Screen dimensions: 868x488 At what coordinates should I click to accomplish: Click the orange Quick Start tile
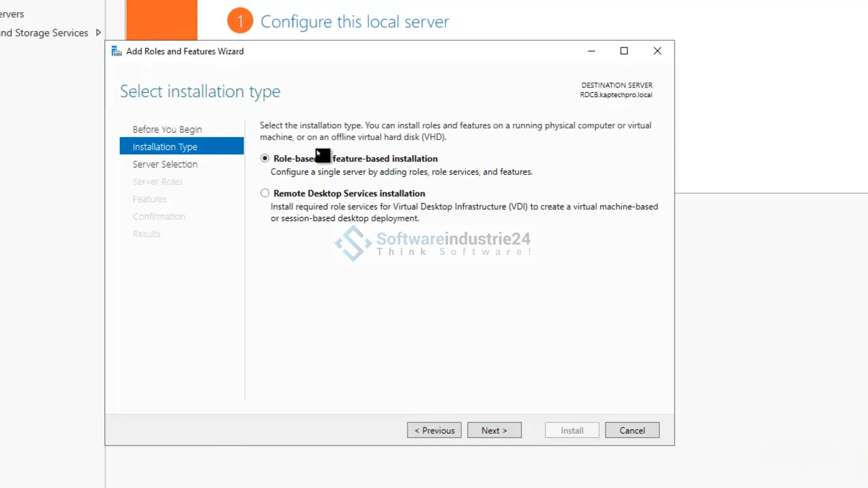[x=161, y=20]
